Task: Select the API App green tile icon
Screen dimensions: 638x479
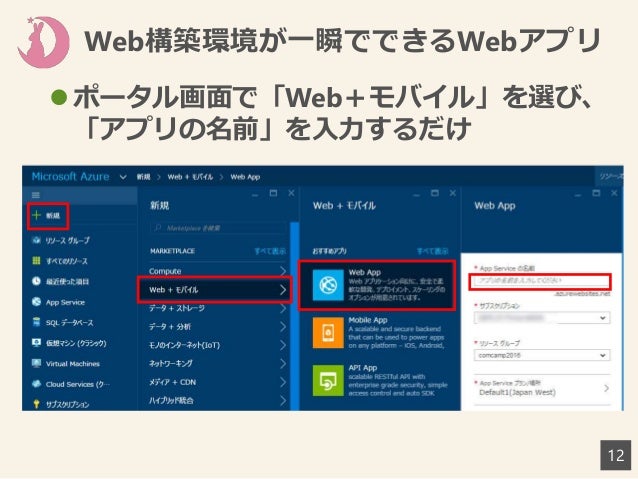Action: (x=328, y=381)
